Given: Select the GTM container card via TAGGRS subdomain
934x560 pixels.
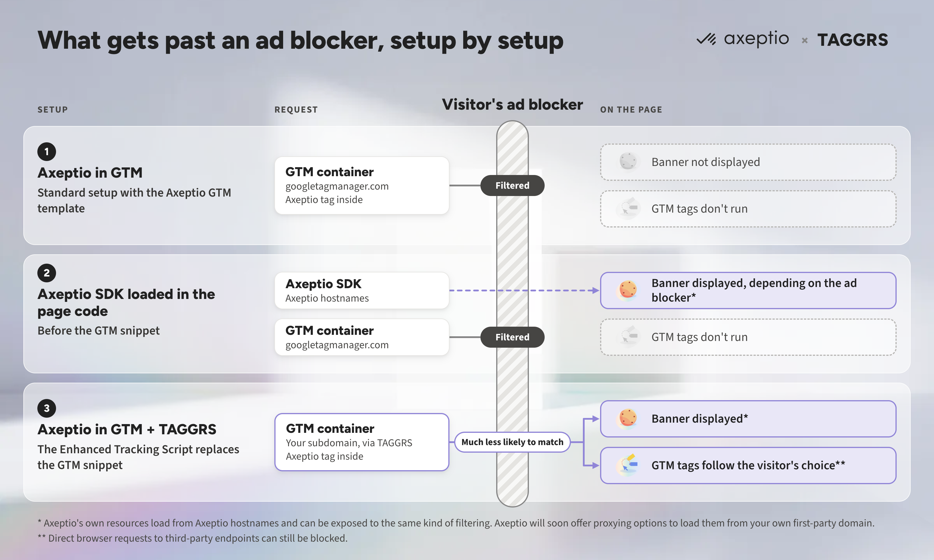Looking at the screenshot, I should click(x=362, y=442).
